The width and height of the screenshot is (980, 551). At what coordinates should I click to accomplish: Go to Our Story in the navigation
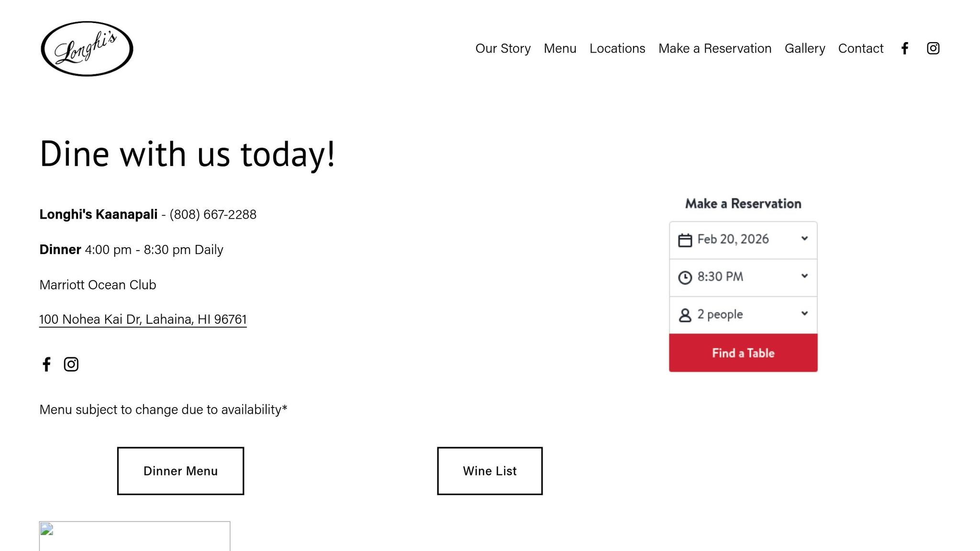click(x=503, y=48)
